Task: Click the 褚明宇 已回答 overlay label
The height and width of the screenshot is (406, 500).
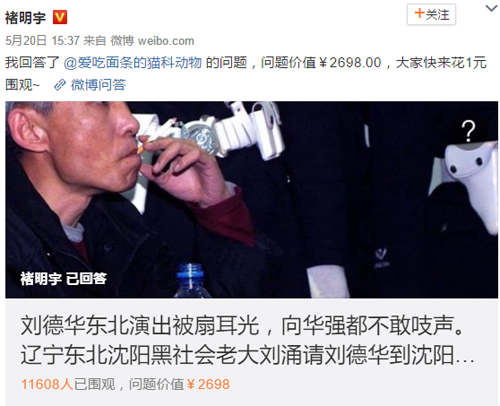Action: pyautogui.click(x=63, y=278)
